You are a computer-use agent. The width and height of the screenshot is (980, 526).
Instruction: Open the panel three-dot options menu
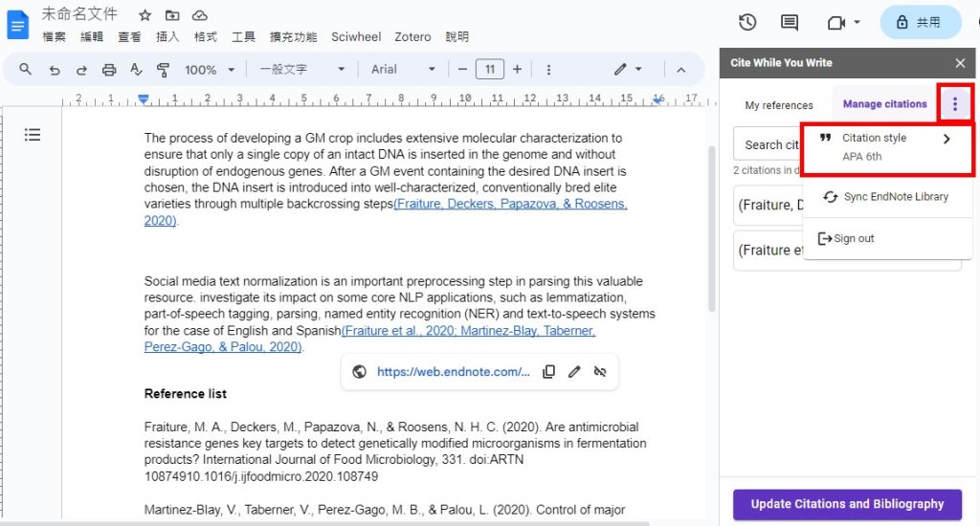tap(955, 103)
